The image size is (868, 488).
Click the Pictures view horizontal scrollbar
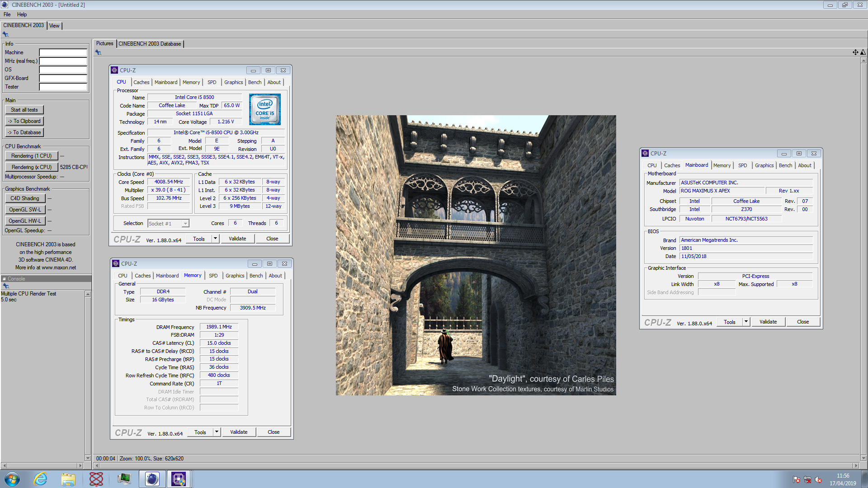476,465
